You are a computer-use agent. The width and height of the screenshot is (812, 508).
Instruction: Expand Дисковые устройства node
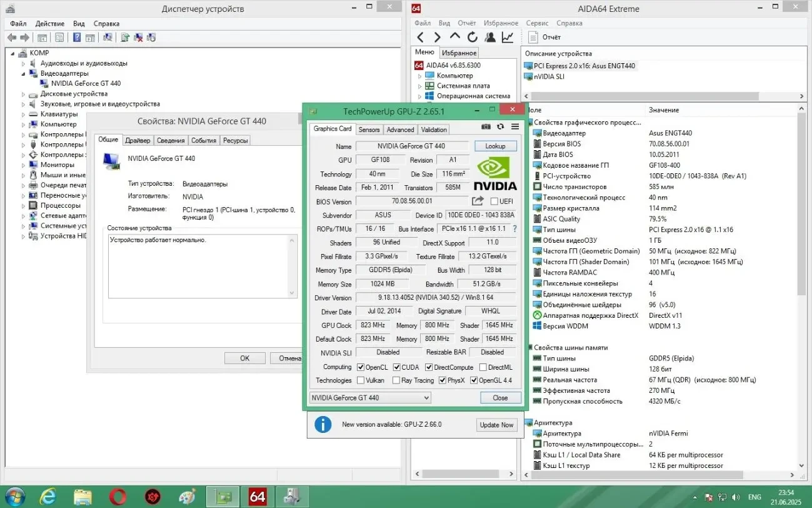[x=24, y=94]
